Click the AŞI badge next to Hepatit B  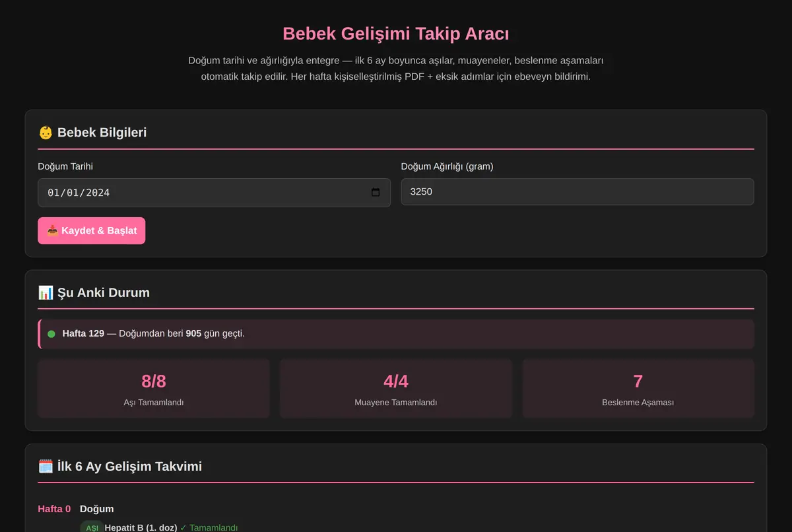pyautogui.click(x=92, y=528)
